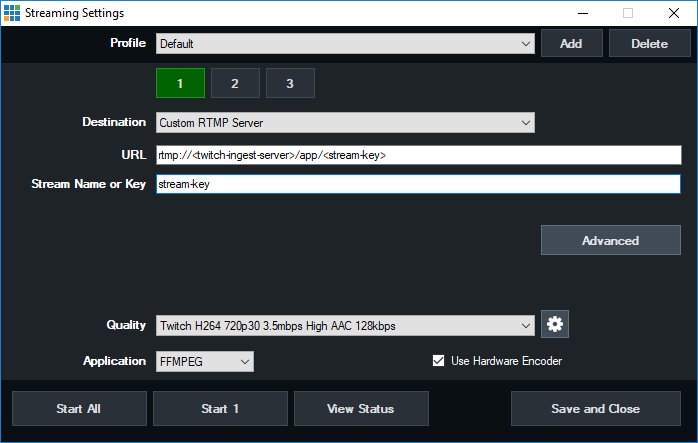Screen dimensions: 698x443
Task: Open quality settings gear icon
Action: [555, 324]
